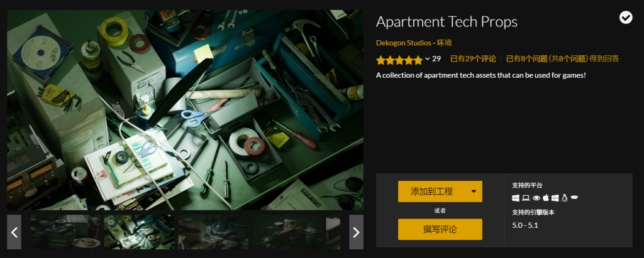
Task: Show previous gallery thumbnails with left arrow
Action: [14, 232]
